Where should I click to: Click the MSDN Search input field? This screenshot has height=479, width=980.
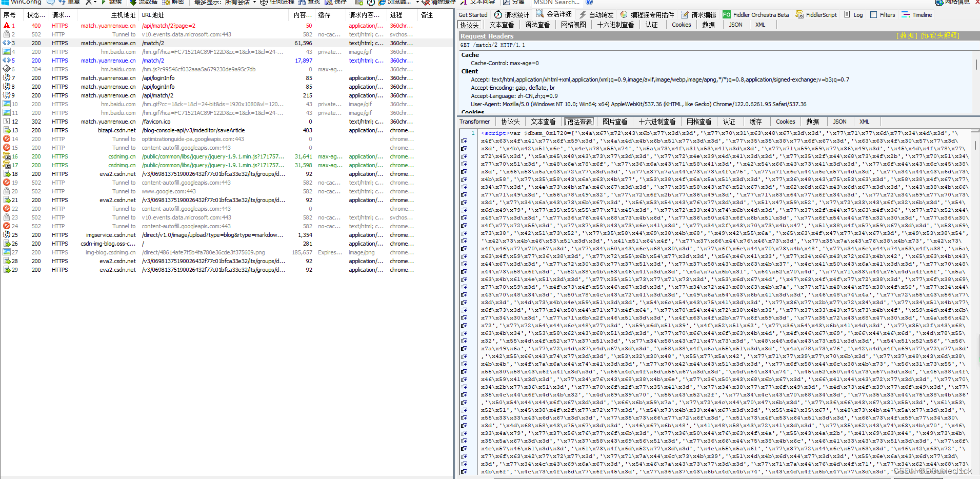click(556, 3)
